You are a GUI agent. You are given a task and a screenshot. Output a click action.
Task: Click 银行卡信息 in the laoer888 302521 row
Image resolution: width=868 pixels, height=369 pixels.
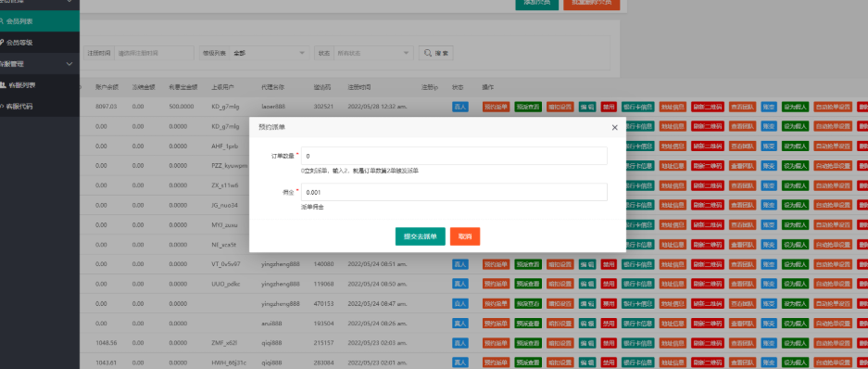point(637,108)
